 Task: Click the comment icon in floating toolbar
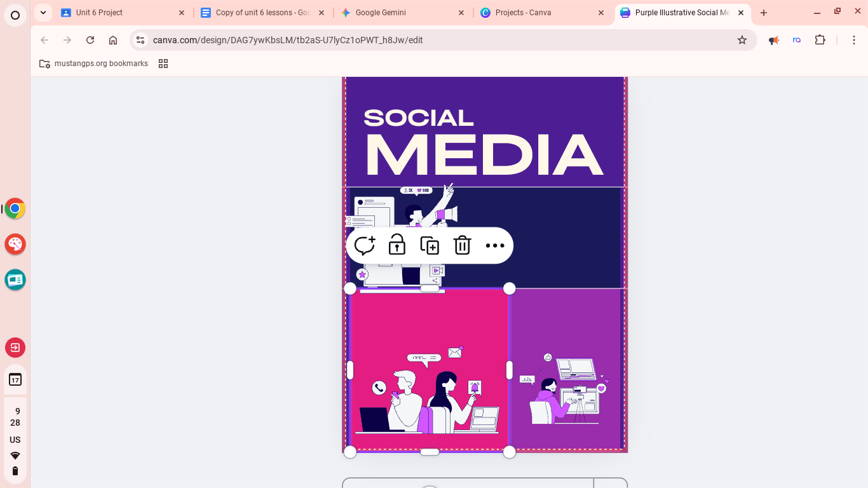pos(365,245)
